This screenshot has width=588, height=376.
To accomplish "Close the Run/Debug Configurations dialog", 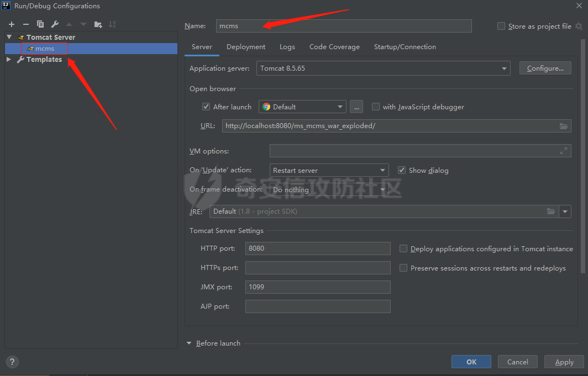I will point(579,6).
